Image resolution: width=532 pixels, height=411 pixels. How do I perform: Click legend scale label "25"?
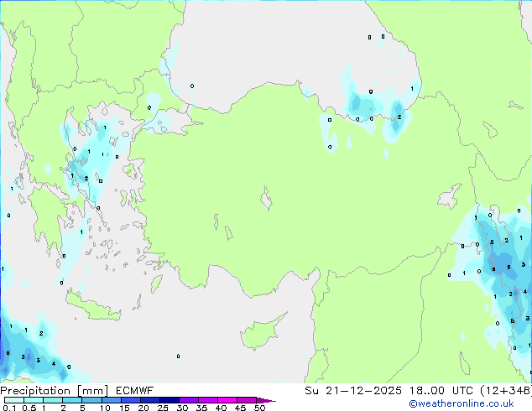click(x=163, y=408)
